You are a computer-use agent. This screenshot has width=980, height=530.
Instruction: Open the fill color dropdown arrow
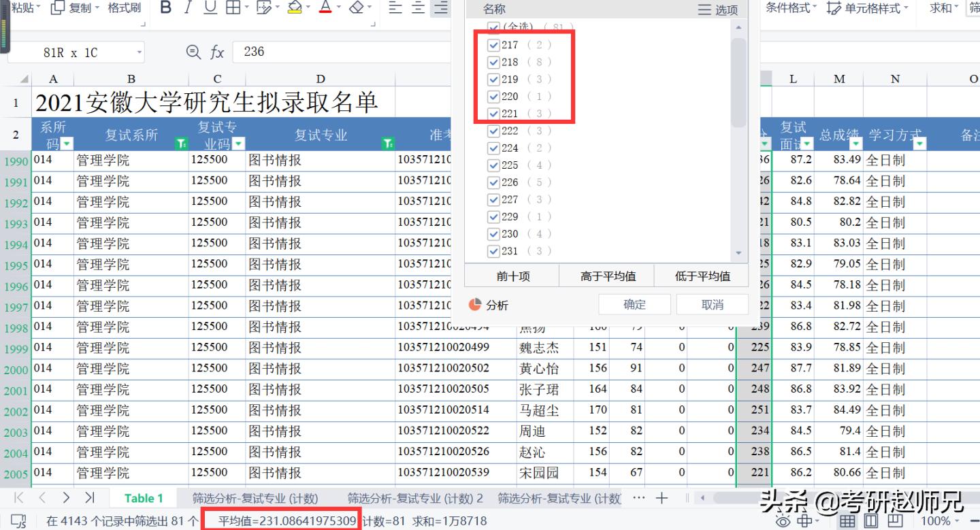point(308,7)
